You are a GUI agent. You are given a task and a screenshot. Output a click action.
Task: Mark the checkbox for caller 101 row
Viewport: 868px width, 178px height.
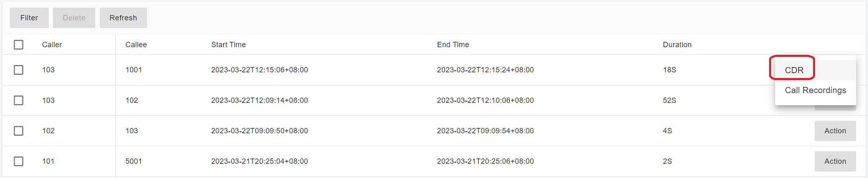click(x=19, y=161)
